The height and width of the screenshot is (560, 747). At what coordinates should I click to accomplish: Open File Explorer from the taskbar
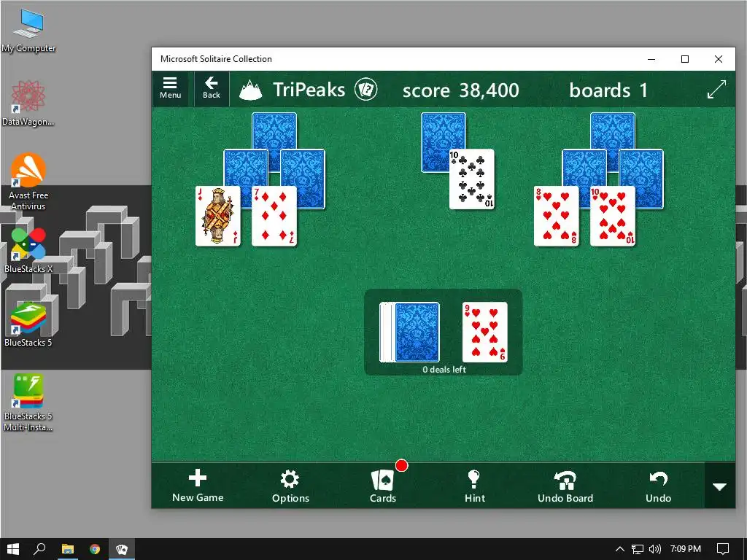(x=68, y=549)
